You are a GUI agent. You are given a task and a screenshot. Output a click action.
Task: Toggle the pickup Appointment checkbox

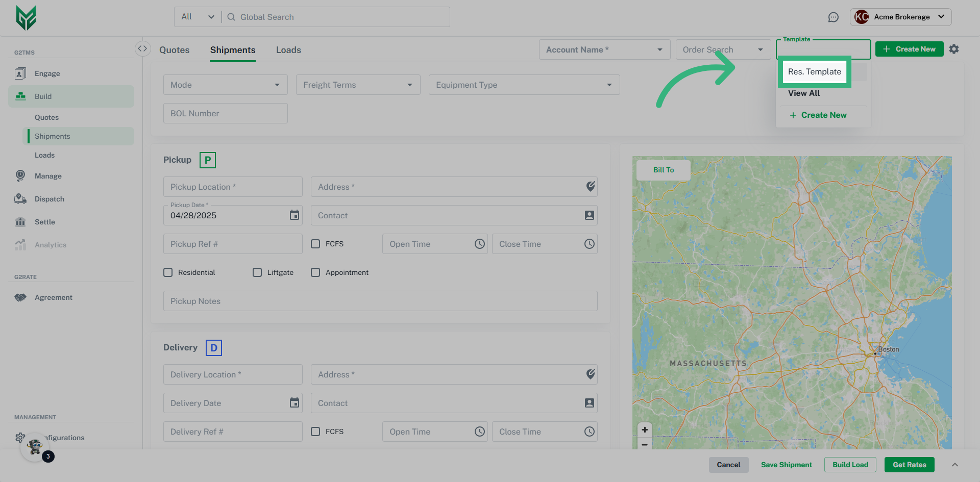[315, 272]
